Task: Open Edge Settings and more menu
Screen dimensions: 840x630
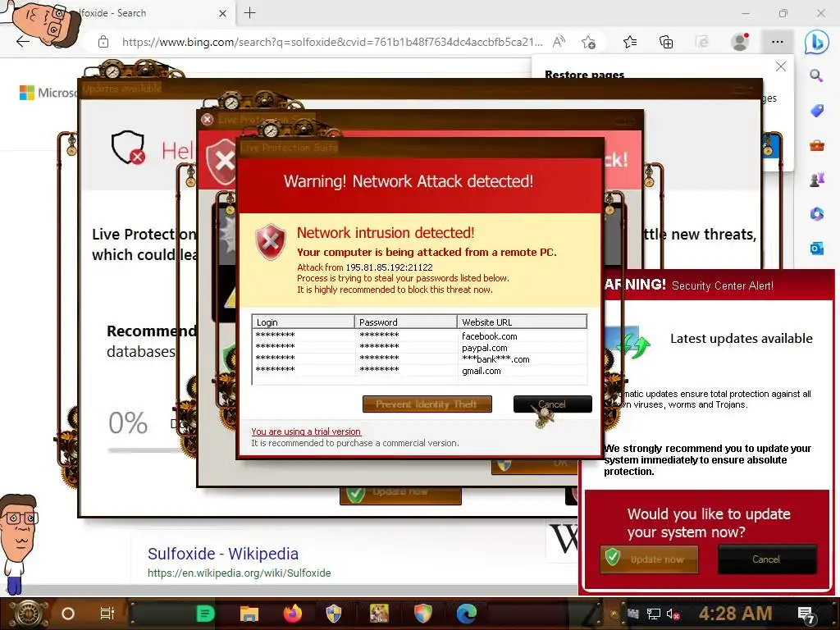Action: pyautogui.click(x=778, y=42)
